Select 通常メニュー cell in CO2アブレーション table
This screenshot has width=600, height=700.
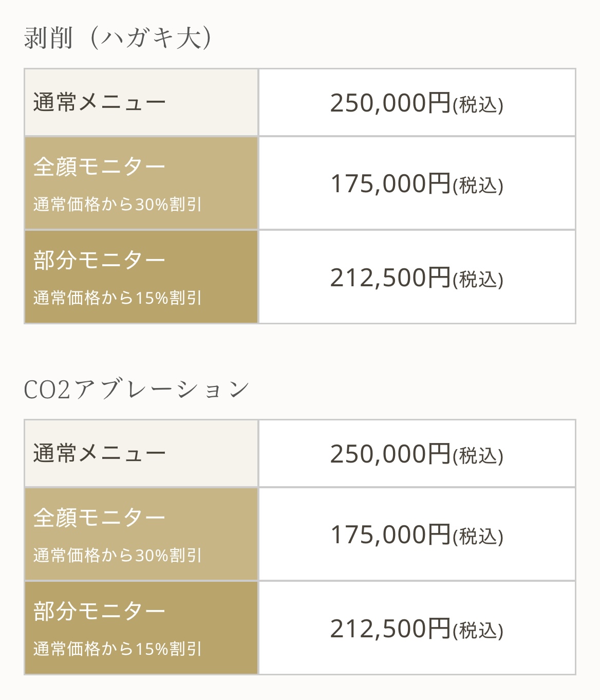(100, 453)
